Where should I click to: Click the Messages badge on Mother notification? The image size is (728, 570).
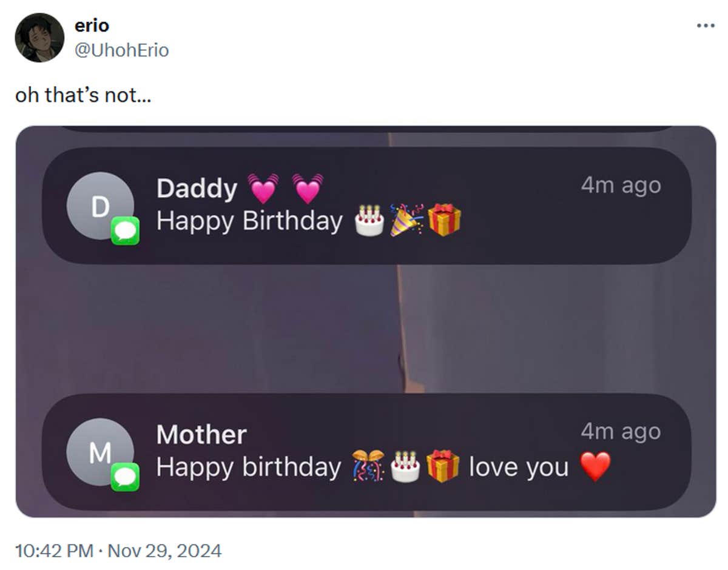point(125,477)
